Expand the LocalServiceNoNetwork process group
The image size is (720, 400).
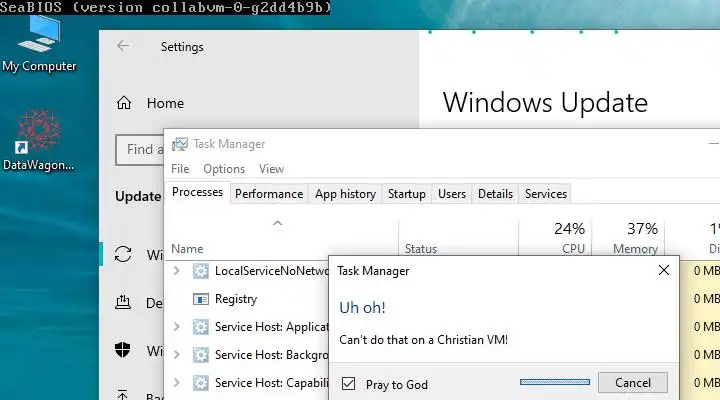click(x=177, y=271)
